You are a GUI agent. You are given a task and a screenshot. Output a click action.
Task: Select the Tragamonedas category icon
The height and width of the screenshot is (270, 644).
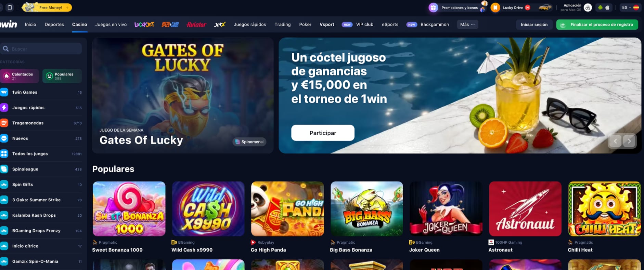click(x=4, y=123)
